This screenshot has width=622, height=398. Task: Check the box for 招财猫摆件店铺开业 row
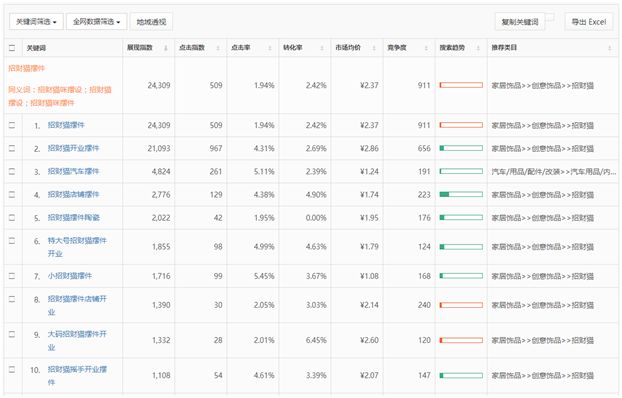click(12, 299)
